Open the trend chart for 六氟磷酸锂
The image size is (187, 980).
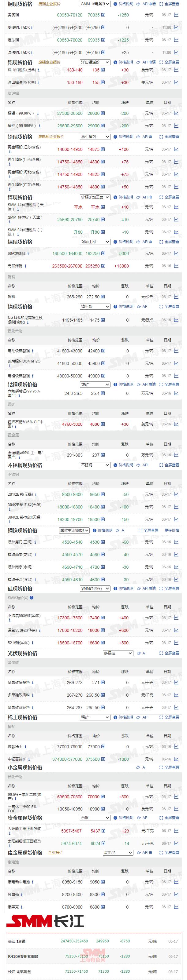click(176, 393)
